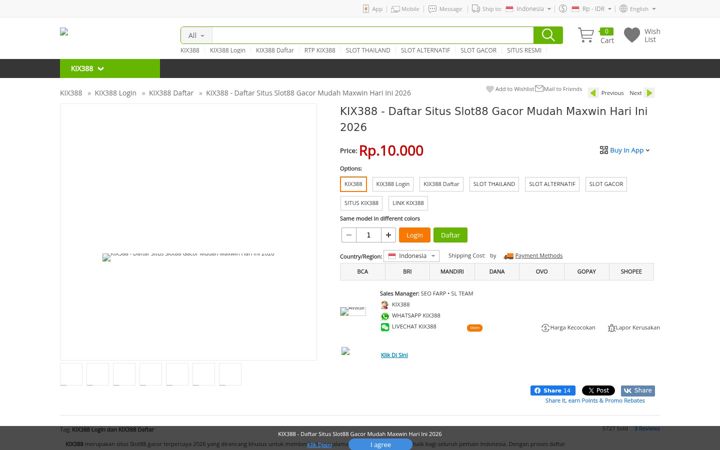This screenshot has width=720, height=450.
Task: Open the shopping cart icon
Action: [x=585, y=35]
